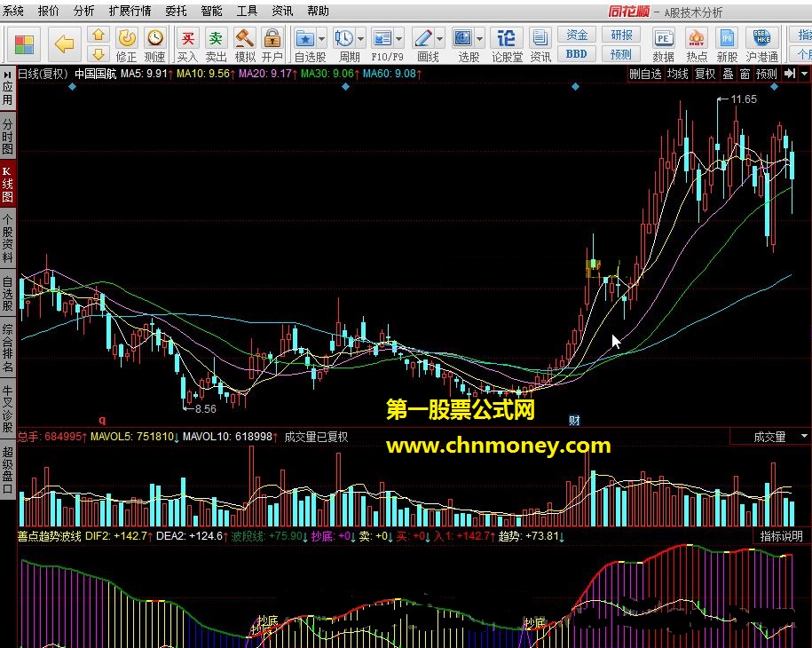812x648 pixels.
Task: Select the K线图 sidebar tab
Action: tap(7, 184)
